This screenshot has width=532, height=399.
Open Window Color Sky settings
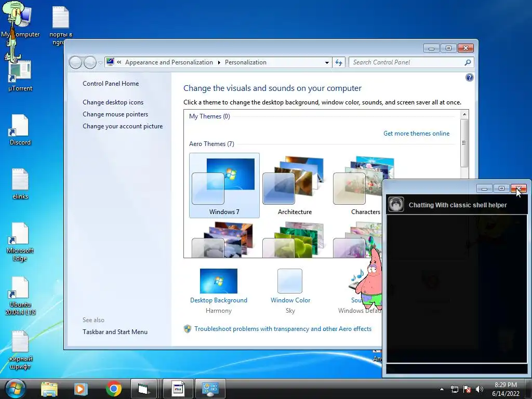click(x=290, y=290)
